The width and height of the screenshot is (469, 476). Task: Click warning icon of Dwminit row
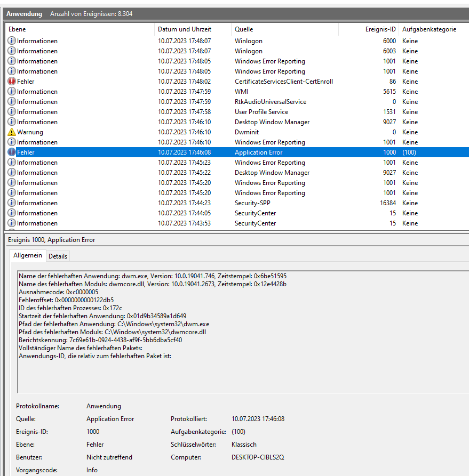coord(12,132)
